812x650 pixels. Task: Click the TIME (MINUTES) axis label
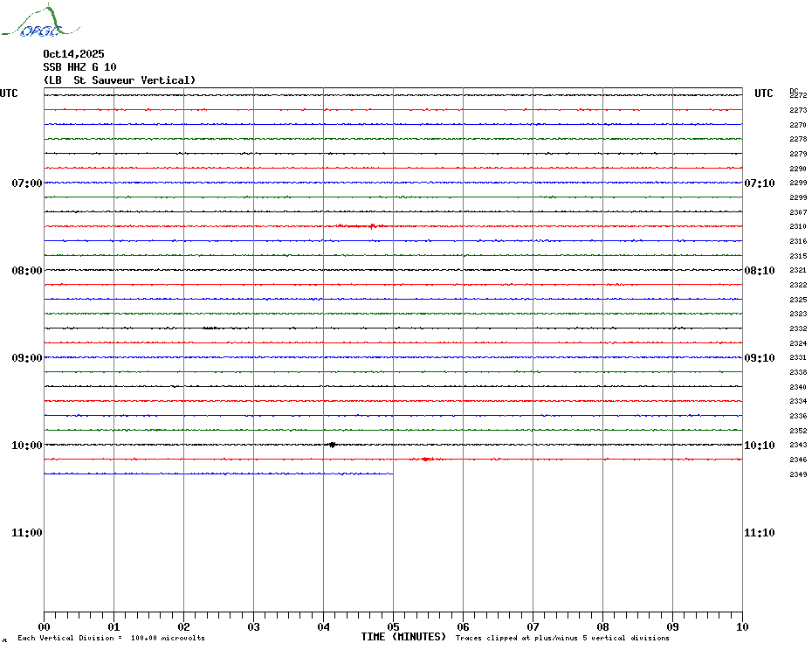pyautogui.click(x=403, y=637)
